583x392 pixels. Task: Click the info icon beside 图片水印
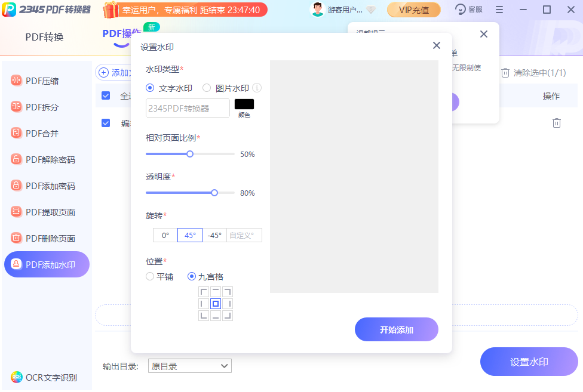pos(257,88)
